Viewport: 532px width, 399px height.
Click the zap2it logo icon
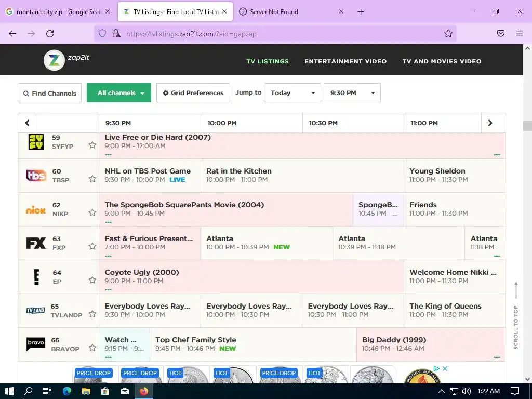point(54,60)
